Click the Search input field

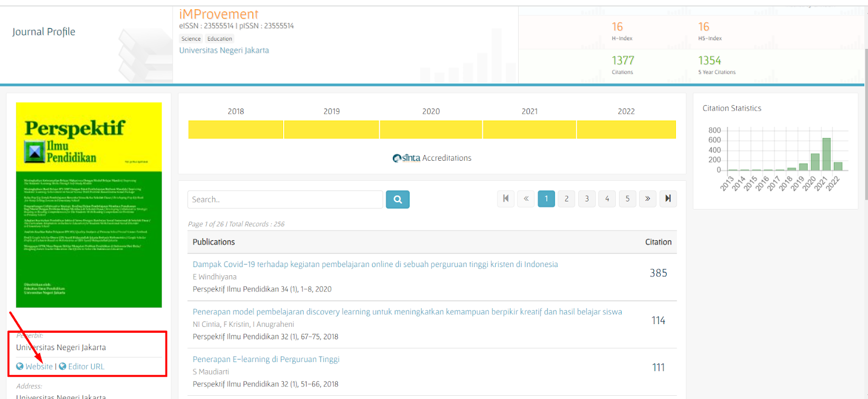285,199
